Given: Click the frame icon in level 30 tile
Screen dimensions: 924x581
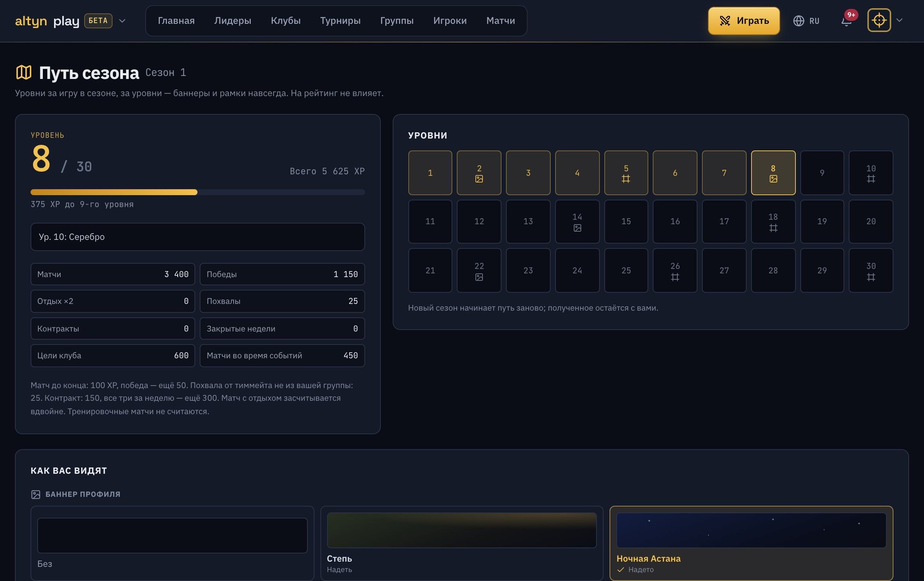Looking at the screenshot, I should (871, 277).
